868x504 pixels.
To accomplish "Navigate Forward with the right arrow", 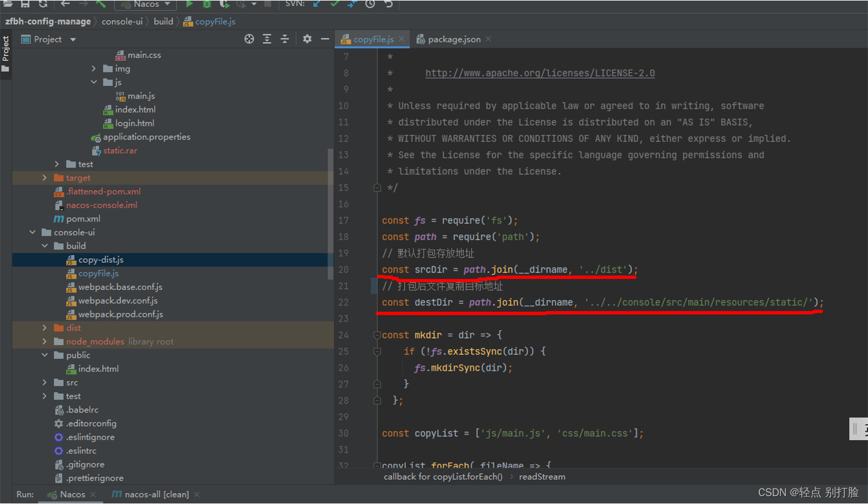I will (x=83, y=3).
